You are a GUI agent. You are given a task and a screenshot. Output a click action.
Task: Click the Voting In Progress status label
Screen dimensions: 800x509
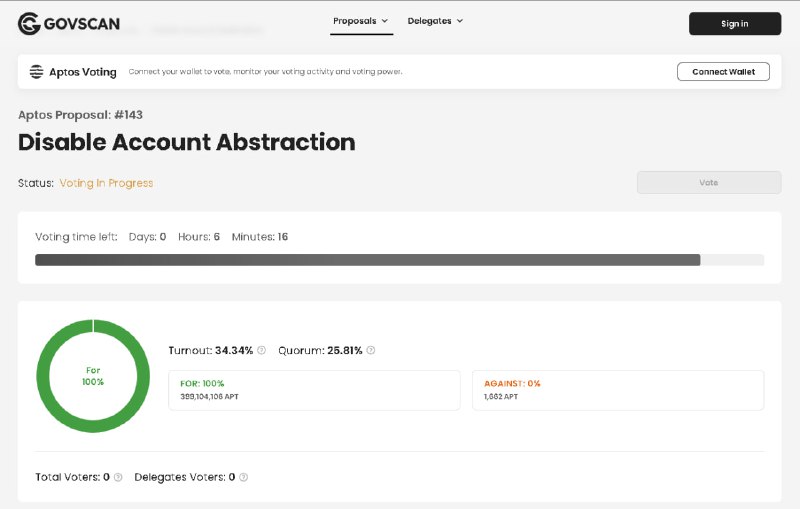106,183
